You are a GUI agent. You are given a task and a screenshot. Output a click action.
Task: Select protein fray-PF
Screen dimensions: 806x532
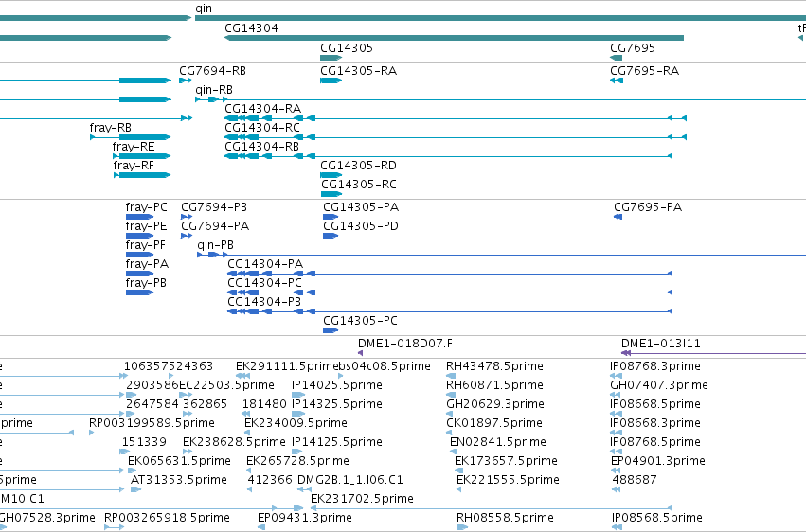(x=146, y=245)
